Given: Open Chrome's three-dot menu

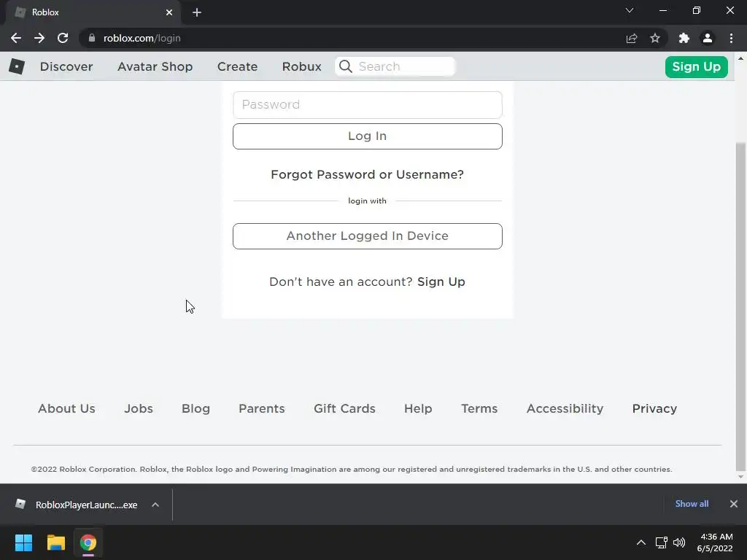Looking at the screenshot, I should 731,38.
